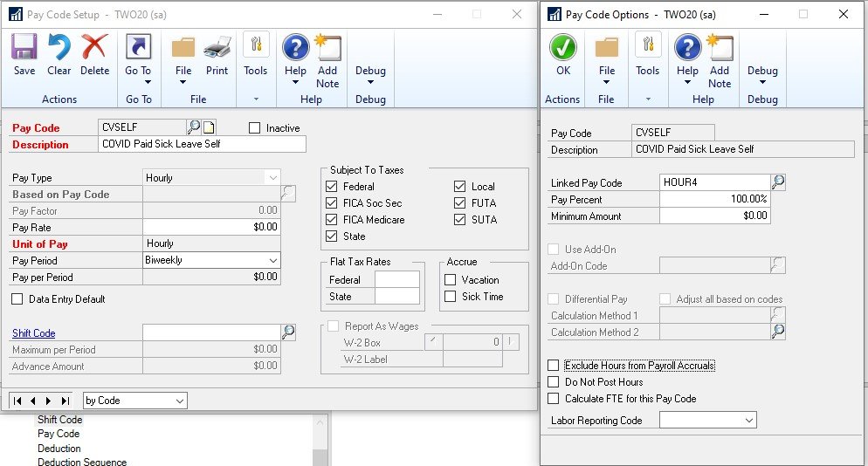Uncheck Federal under Subject To Taxes
Image resolution: width=868 pixels, height=466 pixels.
click(332, 187)
